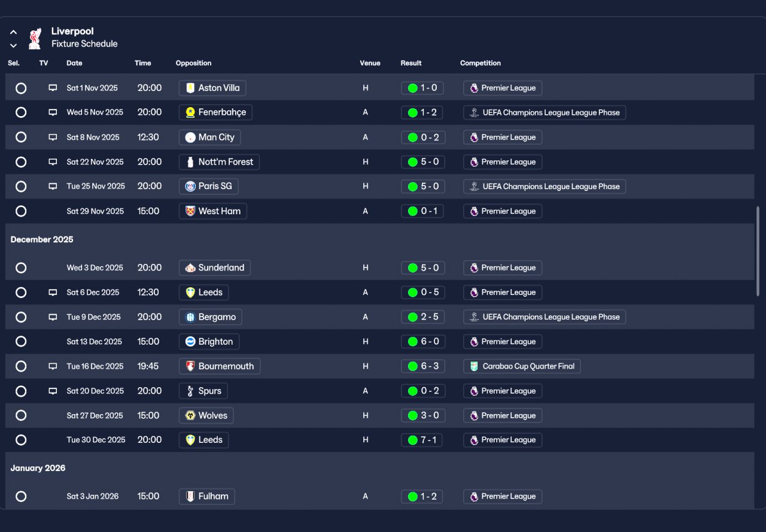Sort fixtures by Date column

[74, 63]
